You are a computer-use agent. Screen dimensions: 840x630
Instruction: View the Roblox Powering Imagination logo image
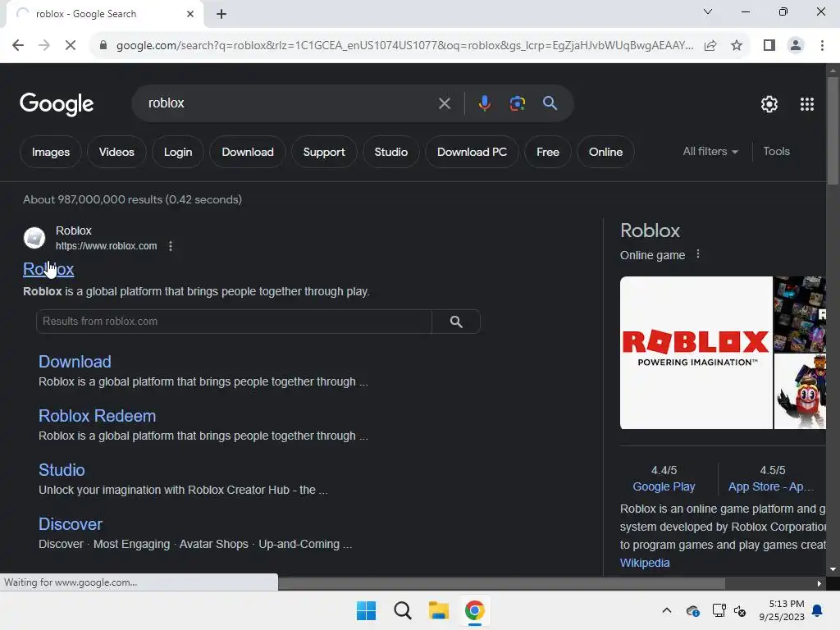[696, 353]
